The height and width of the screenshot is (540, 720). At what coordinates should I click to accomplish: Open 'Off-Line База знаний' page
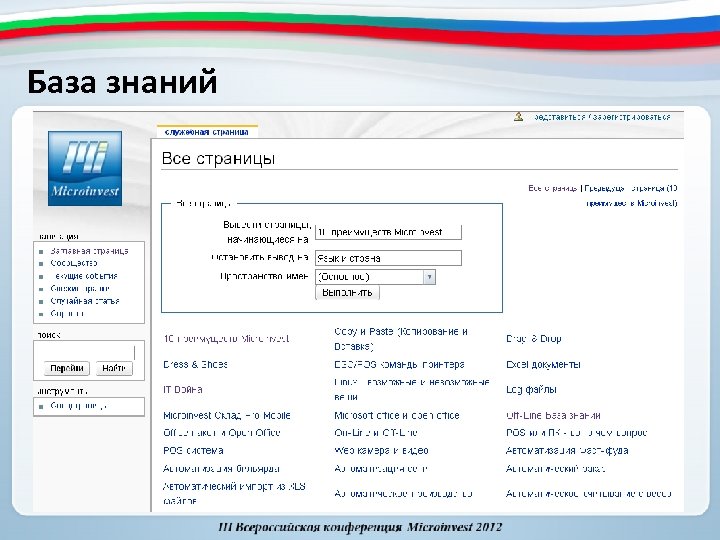coord(553,416)
